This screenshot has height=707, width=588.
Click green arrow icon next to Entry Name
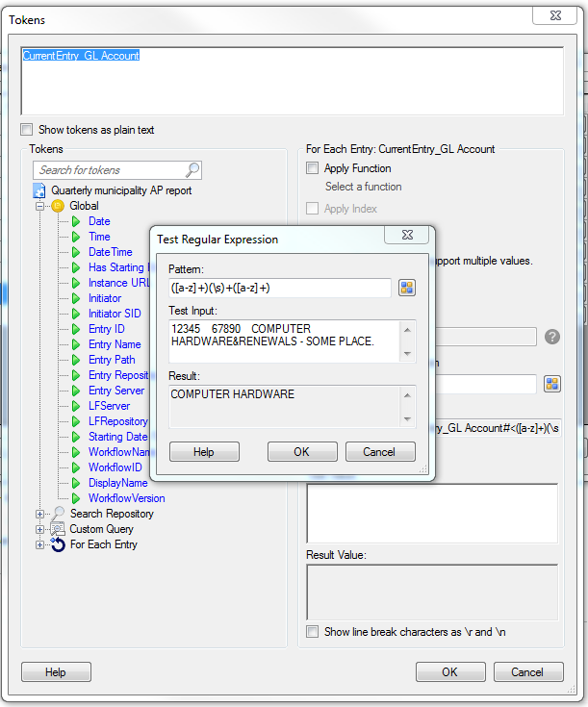(76, 344)
